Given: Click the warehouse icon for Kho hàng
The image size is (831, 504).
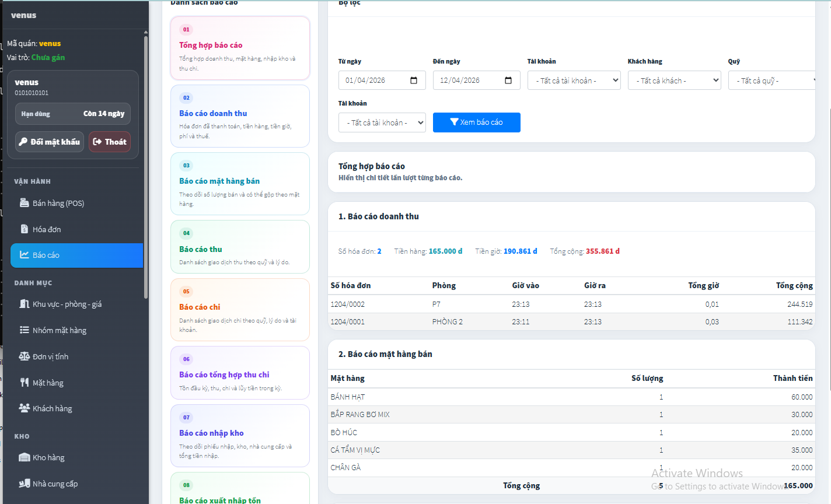Looking at the screenshot, I should click(x=24, y=457).
